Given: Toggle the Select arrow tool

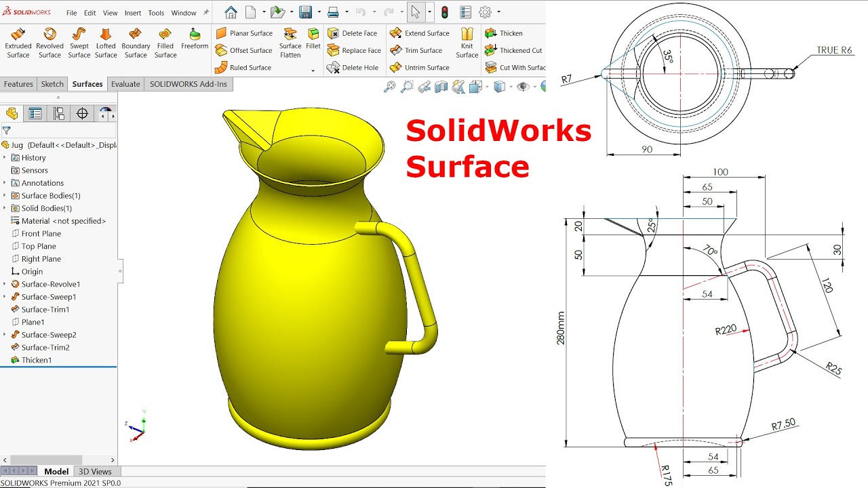Looking at the screenshot, I should click(x=416, y=12).
